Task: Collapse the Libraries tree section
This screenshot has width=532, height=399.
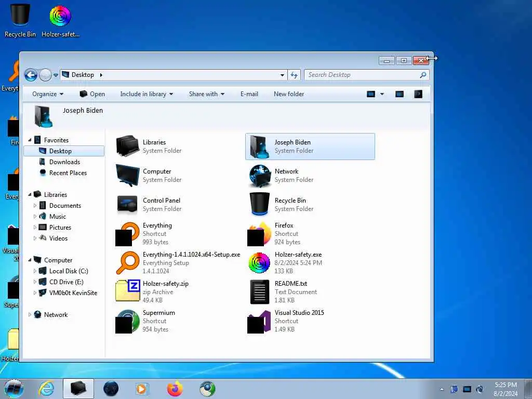Action: pyautogui.click(x=30, y=195)
